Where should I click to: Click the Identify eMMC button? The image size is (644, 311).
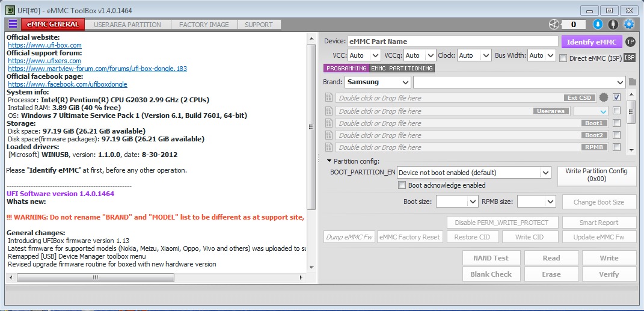[x=592, y=42]
